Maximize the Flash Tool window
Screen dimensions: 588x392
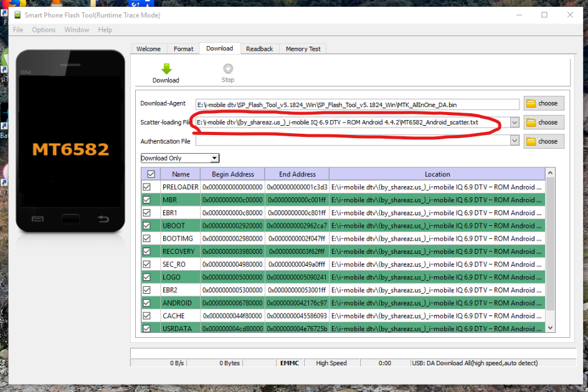tap(544, 14)
